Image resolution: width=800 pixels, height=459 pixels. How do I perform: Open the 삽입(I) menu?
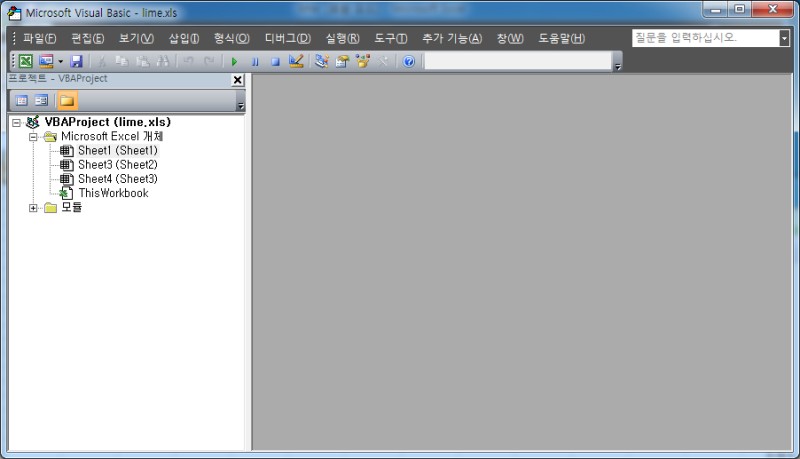[184, 38]
